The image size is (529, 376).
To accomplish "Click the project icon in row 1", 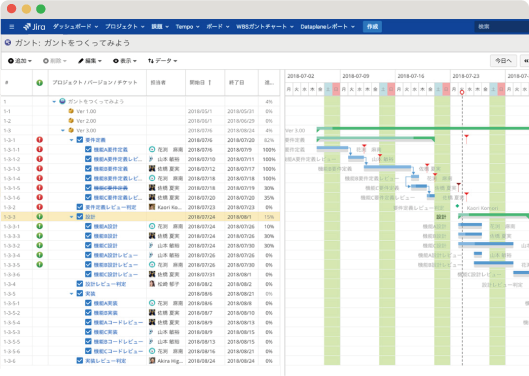I will 62,101.
